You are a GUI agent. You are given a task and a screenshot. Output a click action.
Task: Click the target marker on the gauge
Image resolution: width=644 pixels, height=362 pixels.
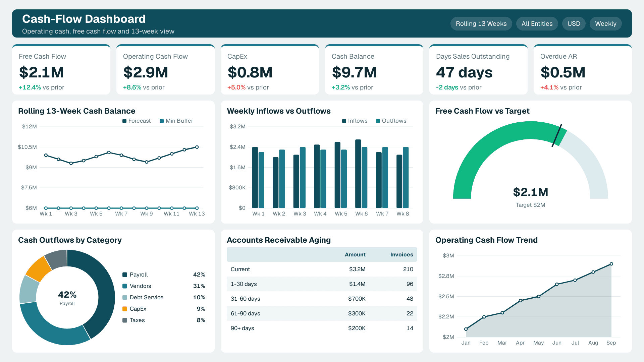557,135
